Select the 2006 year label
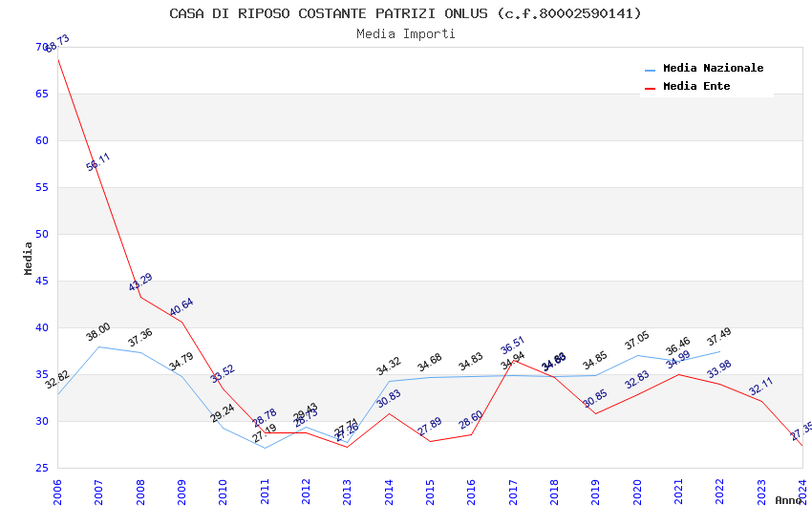812x525 pixels. (57, 492)
